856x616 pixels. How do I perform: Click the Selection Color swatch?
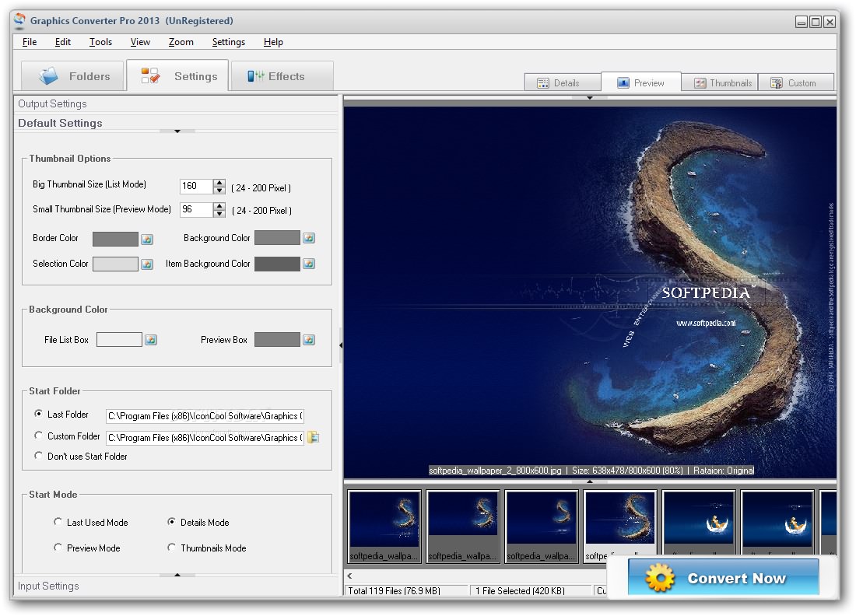pos(115,264)
